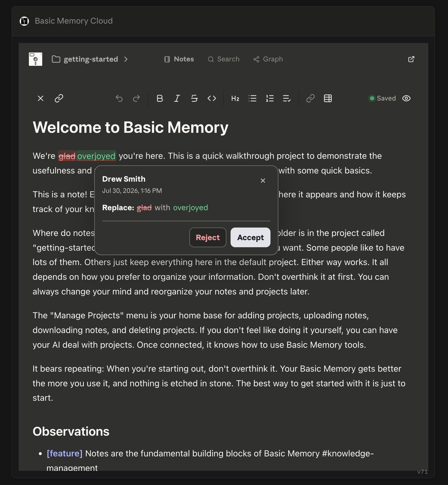Image resolution: width=448 pixels, height=485 pixels.
Task: Click the Jul 30, 2026 timestamp
Action: click(132, 191)
